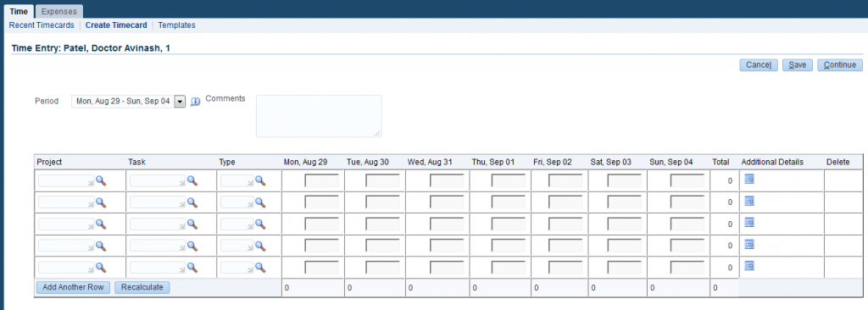Switch to the Expenses tab
The image size is (868, 310).
coord(59,11)
